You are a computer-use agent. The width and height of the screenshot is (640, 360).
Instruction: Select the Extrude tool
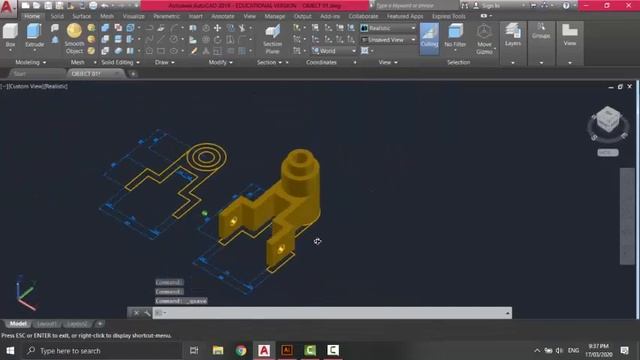[x=34, y=36]
